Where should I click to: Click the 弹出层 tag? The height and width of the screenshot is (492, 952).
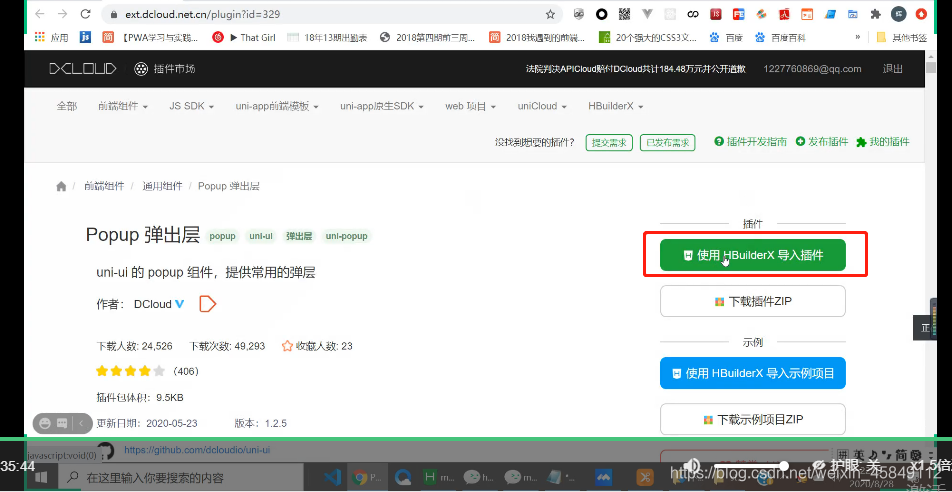299,236
